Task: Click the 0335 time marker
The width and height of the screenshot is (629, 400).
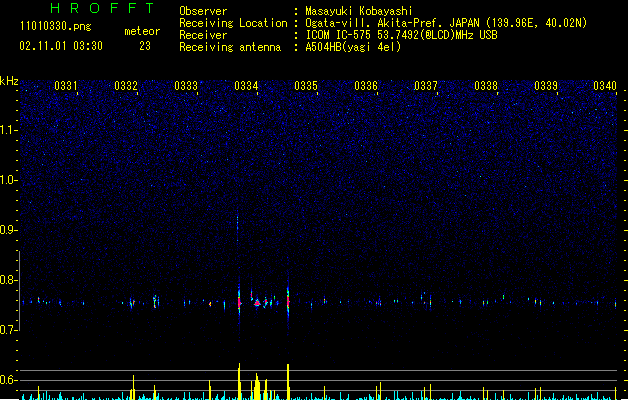Action: [306, 86]
